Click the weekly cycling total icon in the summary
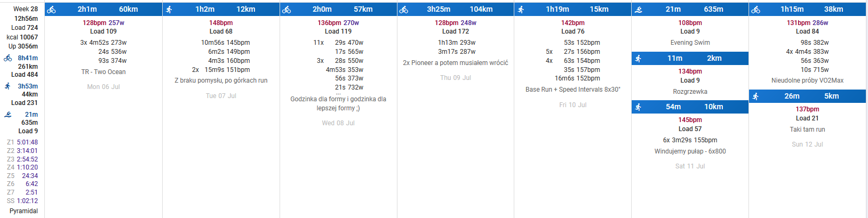The height and width of the screenshot is (218, 868). [8, 58]
